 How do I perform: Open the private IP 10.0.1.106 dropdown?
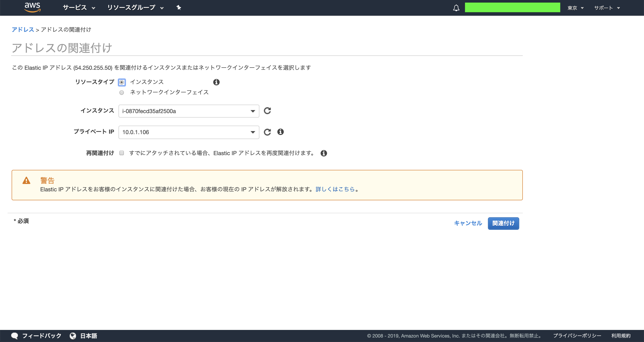(189, 132)
